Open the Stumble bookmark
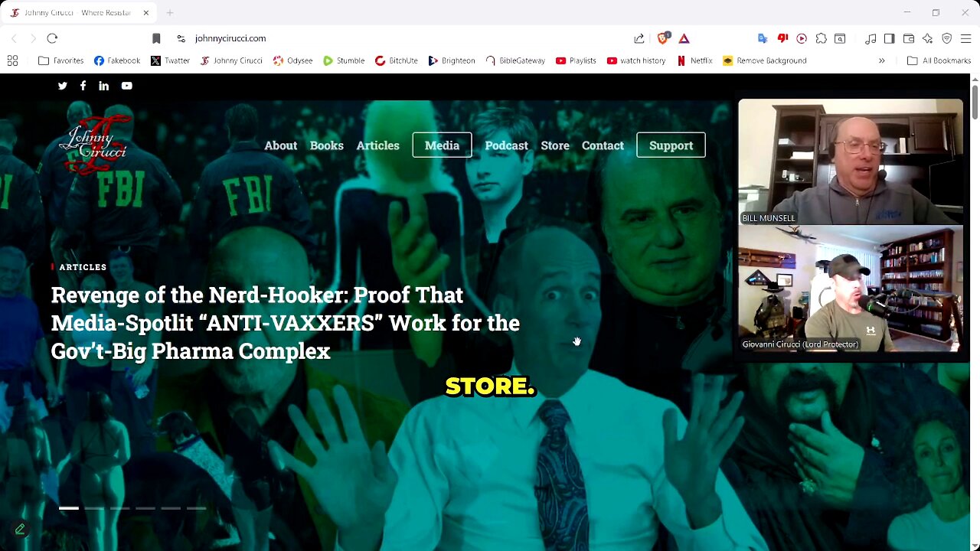The image size is (980, 551). tap(344, 60)
